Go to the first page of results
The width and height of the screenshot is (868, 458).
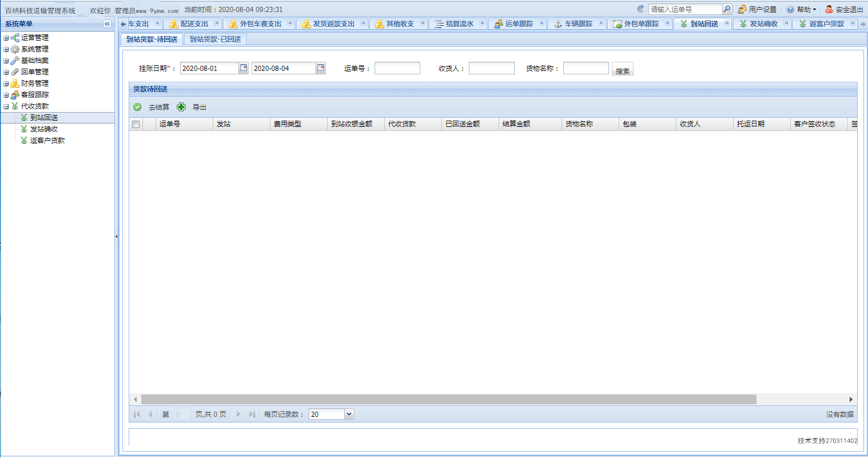pos(137,414)
